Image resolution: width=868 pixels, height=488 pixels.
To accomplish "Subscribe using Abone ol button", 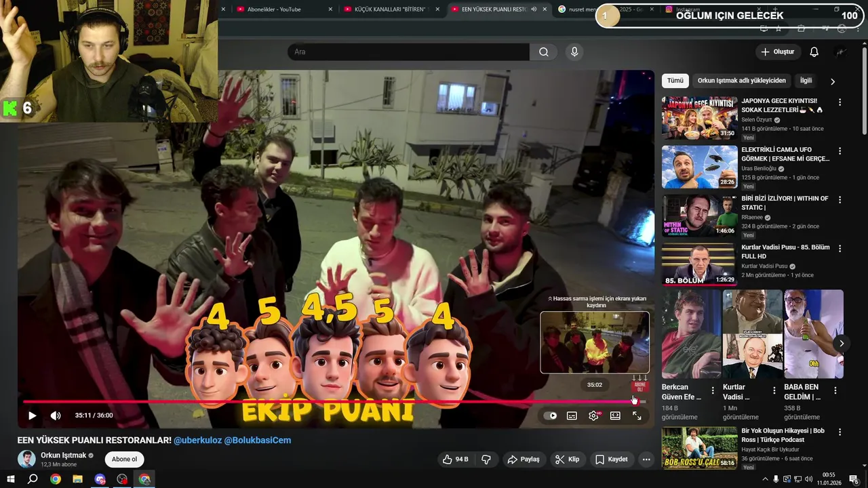I will pos(124,460).
